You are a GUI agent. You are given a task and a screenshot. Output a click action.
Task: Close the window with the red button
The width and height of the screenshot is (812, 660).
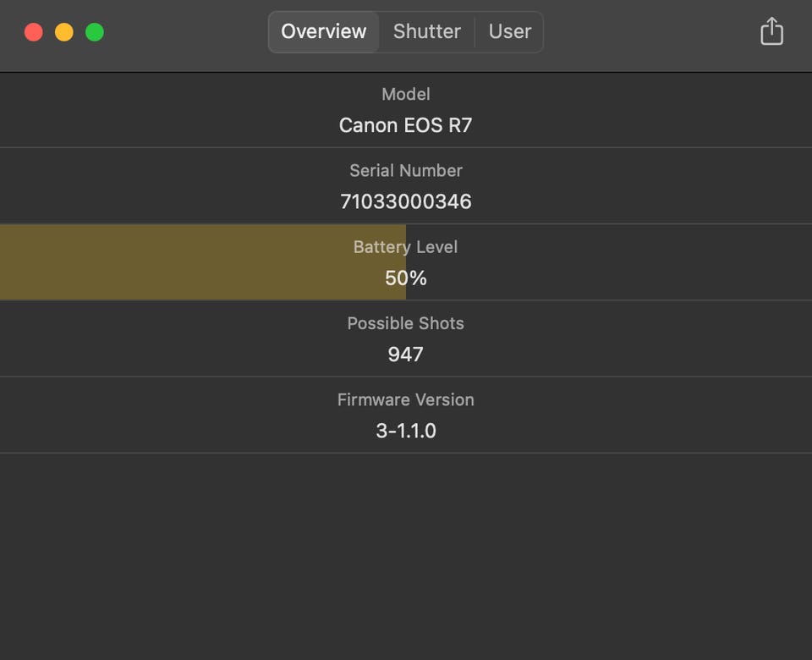34,32
